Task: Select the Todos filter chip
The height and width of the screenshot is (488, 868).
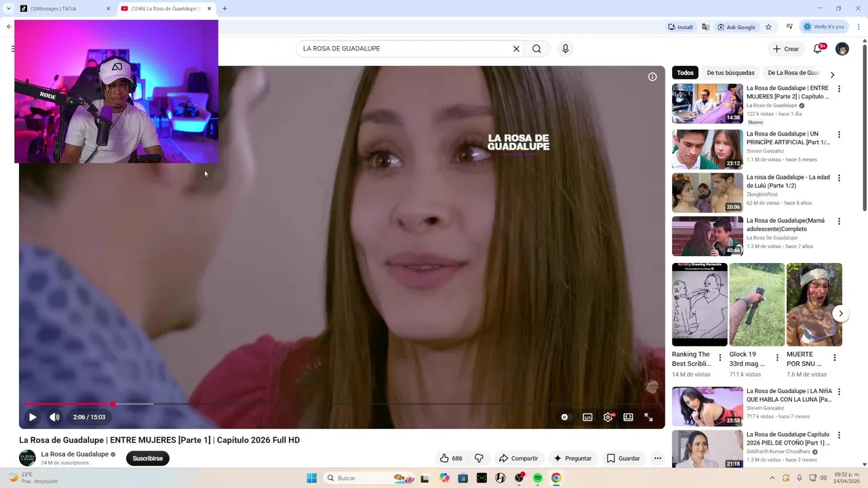Action: click(685, 73)
